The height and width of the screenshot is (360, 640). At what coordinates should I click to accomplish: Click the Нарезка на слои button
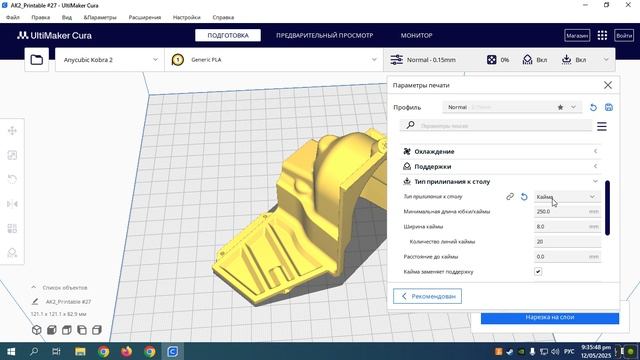pos(550,317)
